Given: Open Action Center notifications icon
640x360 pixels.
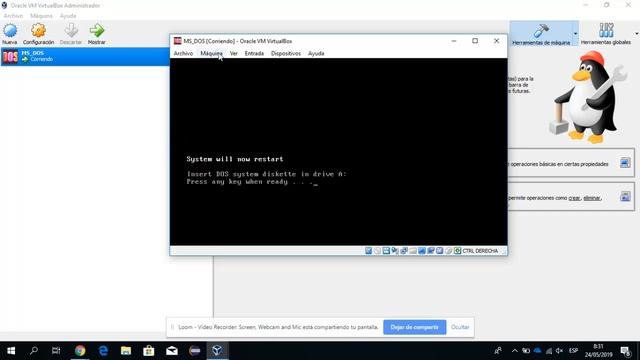Looking at the screenshot, I should (x=625, y=351).
